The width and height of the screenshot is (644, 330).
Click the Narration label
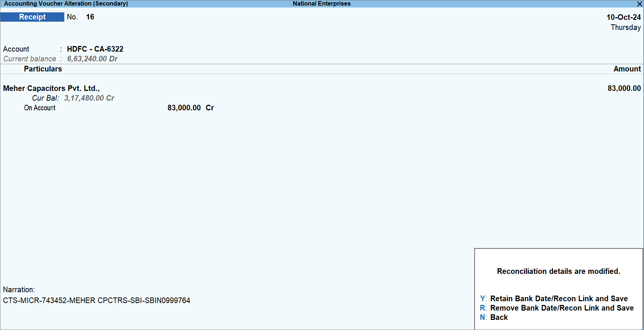click(19, 290)
